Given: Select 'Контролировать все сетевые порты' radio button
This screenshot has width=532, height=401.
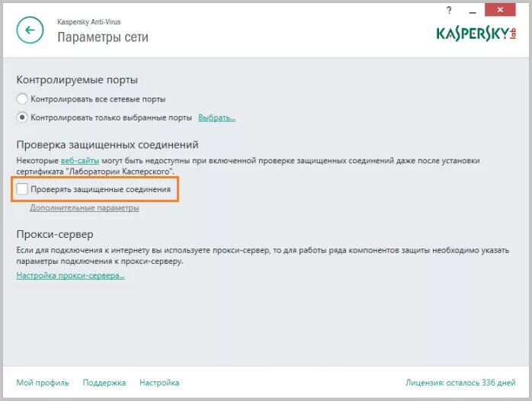Looking at the screenshot, I should [x=22, y=99].
